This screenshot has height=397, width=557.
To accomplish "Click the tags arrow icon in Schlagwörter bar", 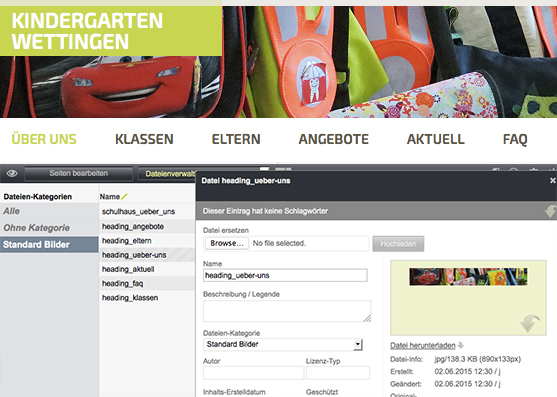I will pos(550,211).
